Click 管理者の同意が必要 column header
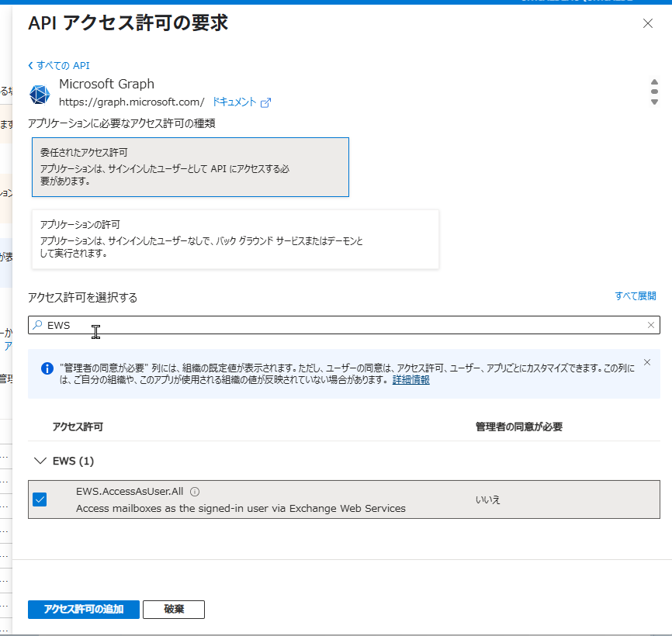672x636 pixels. point(518,427)
